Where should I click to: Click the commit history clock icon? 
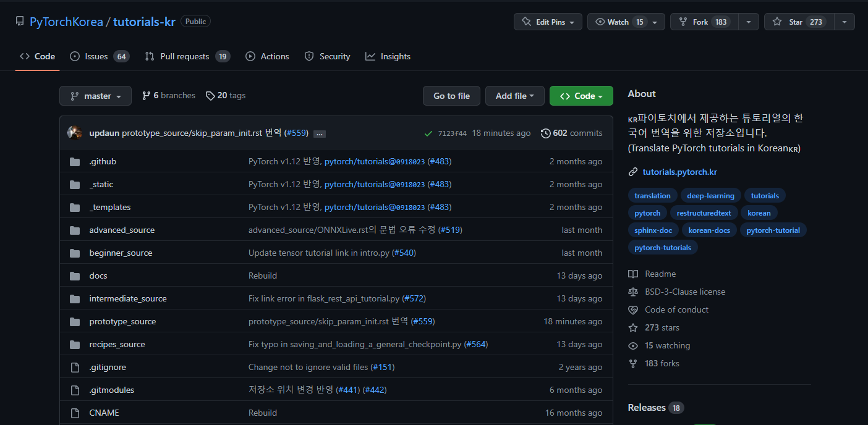545,133
